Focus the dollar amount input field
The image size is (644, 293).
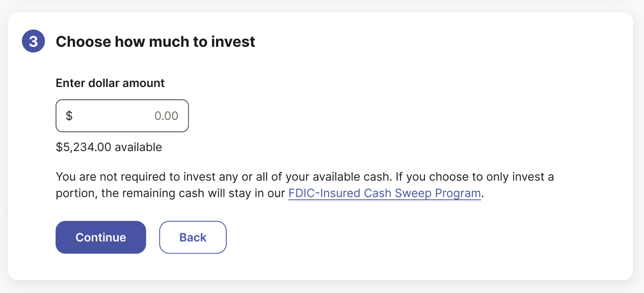tap(122, 115)
